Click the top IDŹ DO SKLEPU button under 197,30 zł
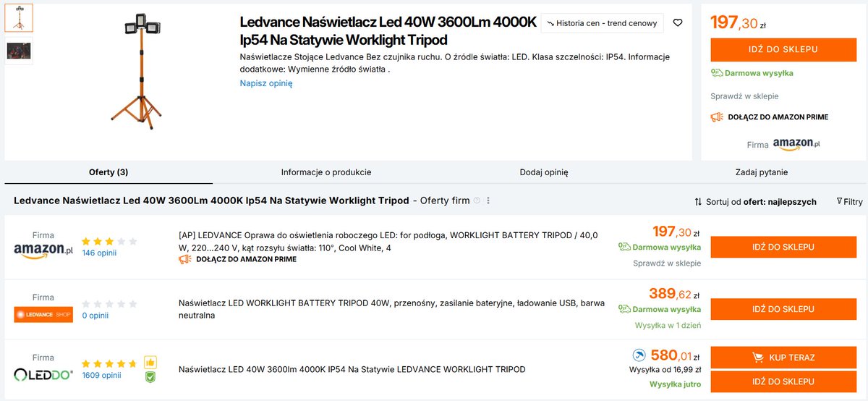The image size is (868, 401). (783, 50)
